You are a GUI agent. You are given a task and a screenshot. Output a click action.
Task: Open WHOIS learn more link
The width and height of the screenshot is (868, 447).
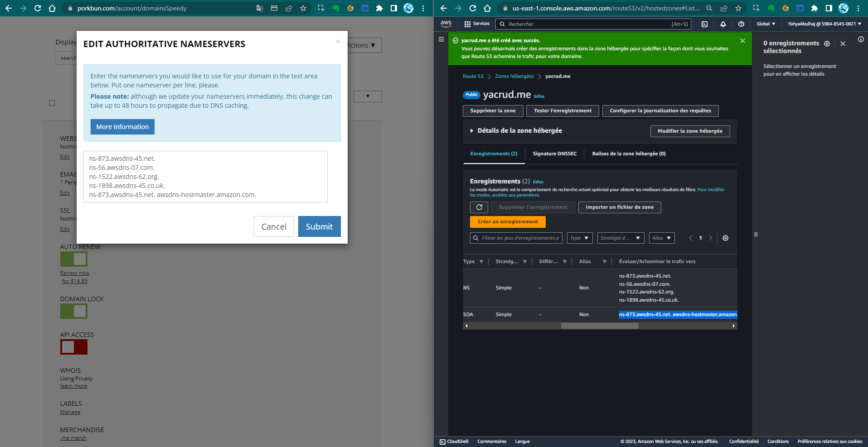(x=73, y=386)
